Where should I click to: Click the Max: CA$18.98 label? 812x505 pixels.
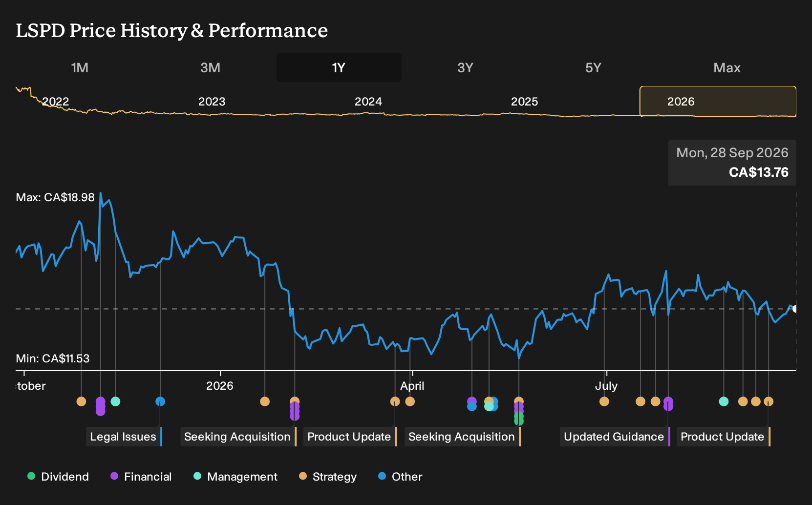tap(55, 197)
